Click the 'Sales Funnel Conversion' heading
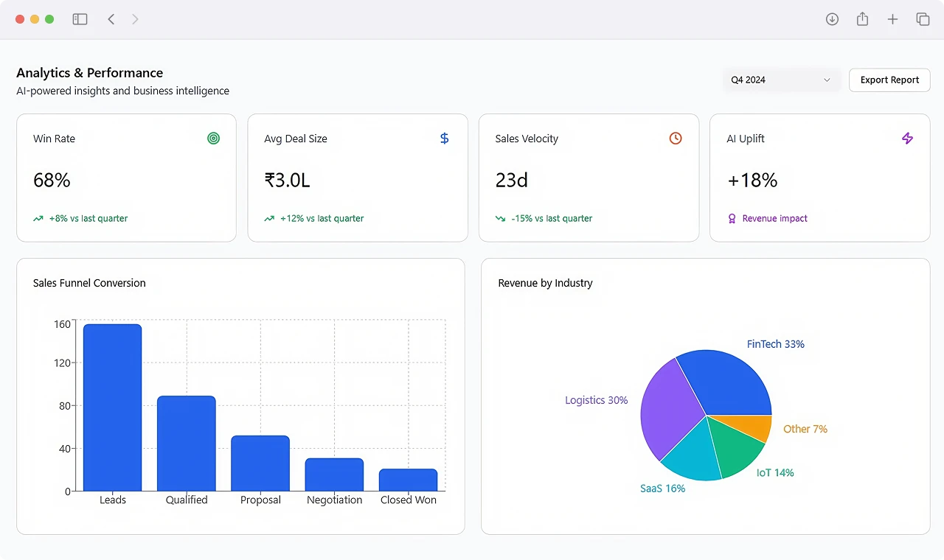 point(89,283)
